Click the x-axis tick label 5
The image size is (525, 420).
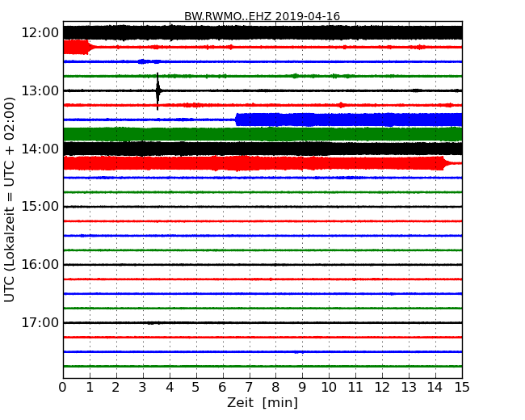click(196, 387)
